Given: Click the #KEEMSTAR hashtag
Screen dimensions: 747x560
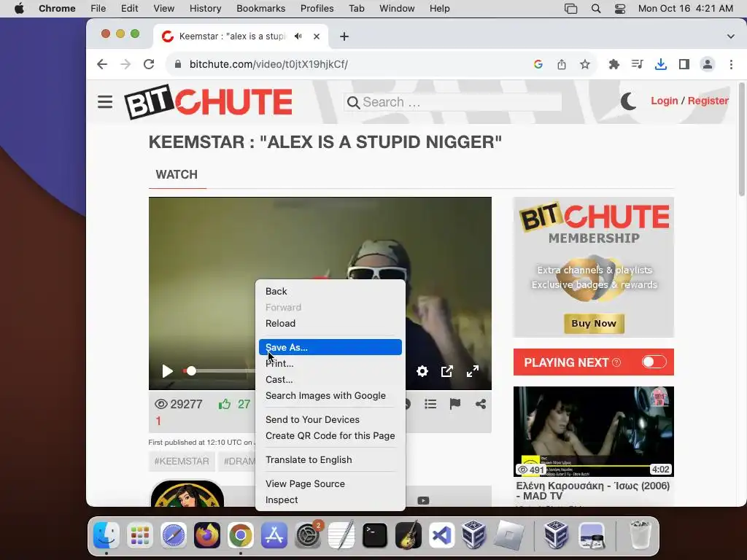Looking at the screenshot, I should pyautogui.click(x=182, y=462).
